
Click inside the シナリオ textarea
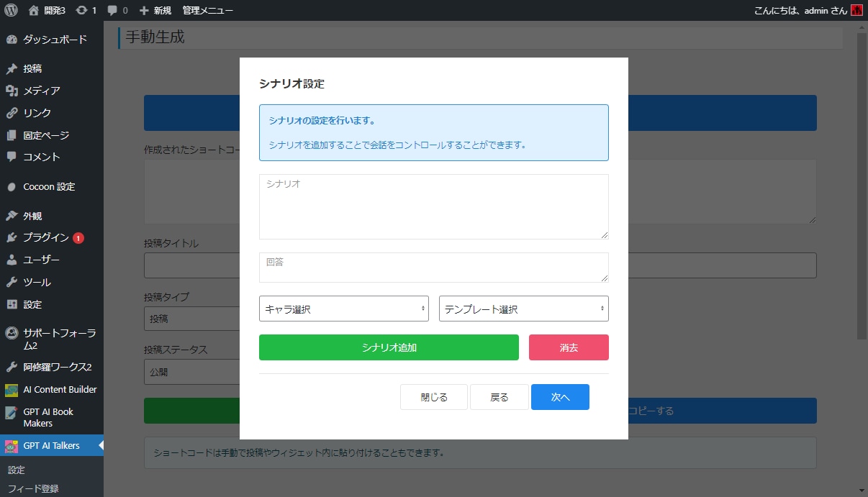click(434, 206)
